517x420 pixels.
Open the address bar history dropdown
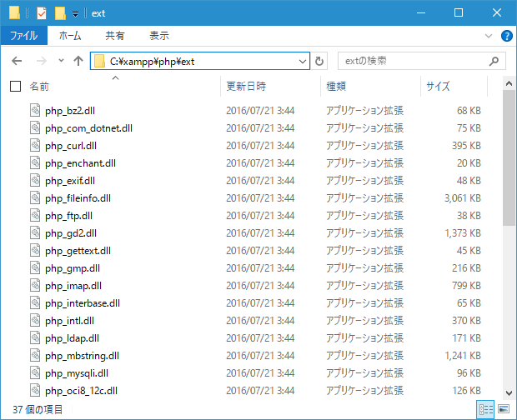point(303,62)
